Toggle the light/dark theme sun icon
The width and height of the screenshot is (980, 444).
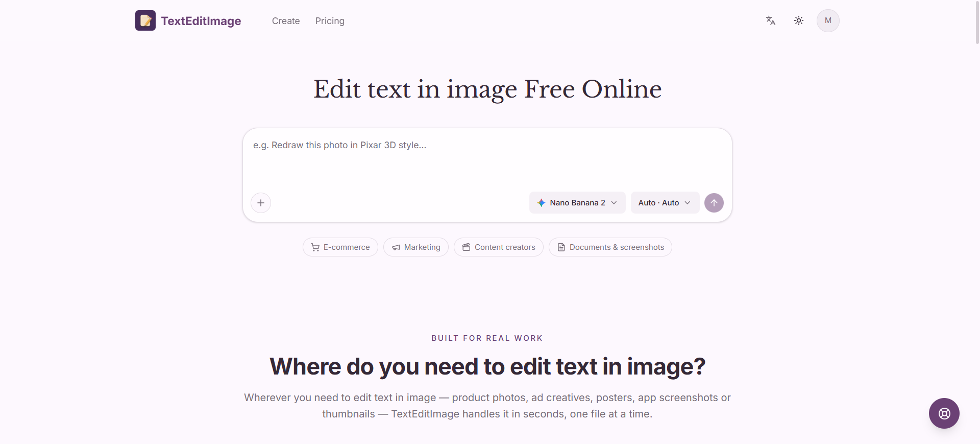799,20
